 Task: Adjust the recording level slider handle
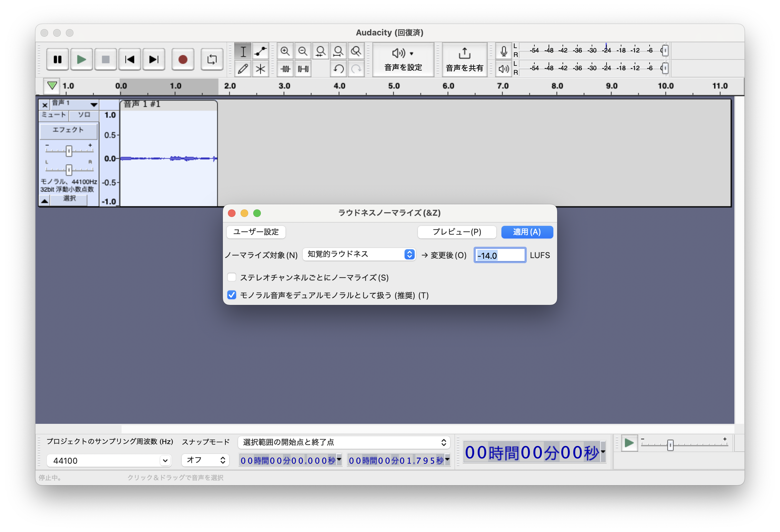point(665,51)
